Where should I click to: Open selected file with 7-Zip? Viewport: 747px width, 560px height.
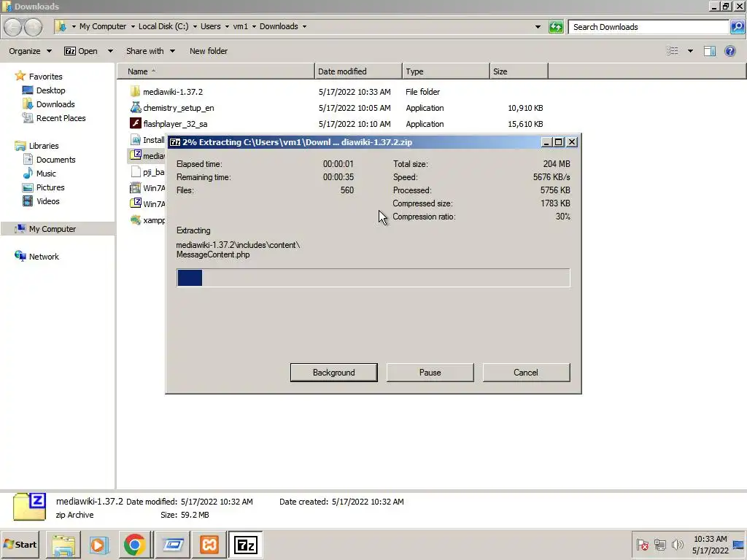click(81, 51)
